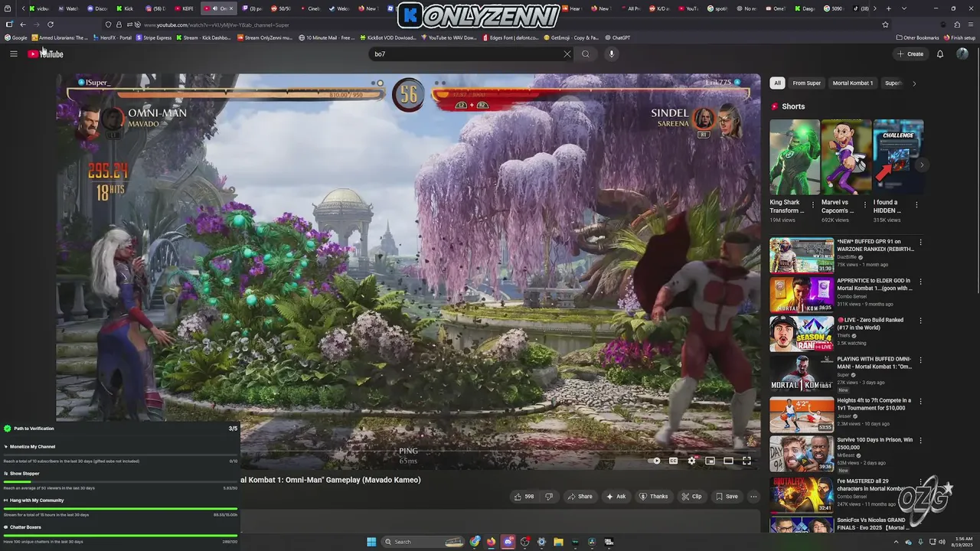Image resolution: width=980 pixels, height=551 pixels.
Task: Open the list all tabs dropdown
Action: pyautogui.click(x=903, y=8)
